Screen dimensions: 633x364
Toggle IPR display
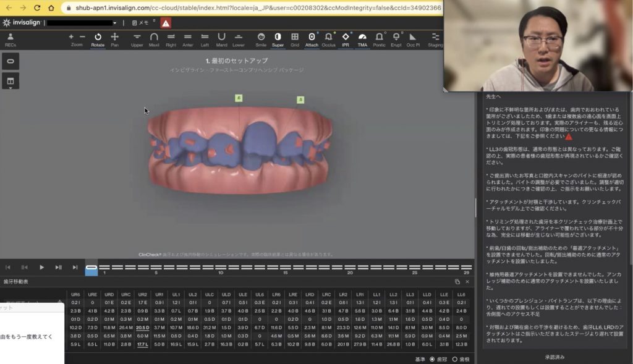tap(346, 40)
